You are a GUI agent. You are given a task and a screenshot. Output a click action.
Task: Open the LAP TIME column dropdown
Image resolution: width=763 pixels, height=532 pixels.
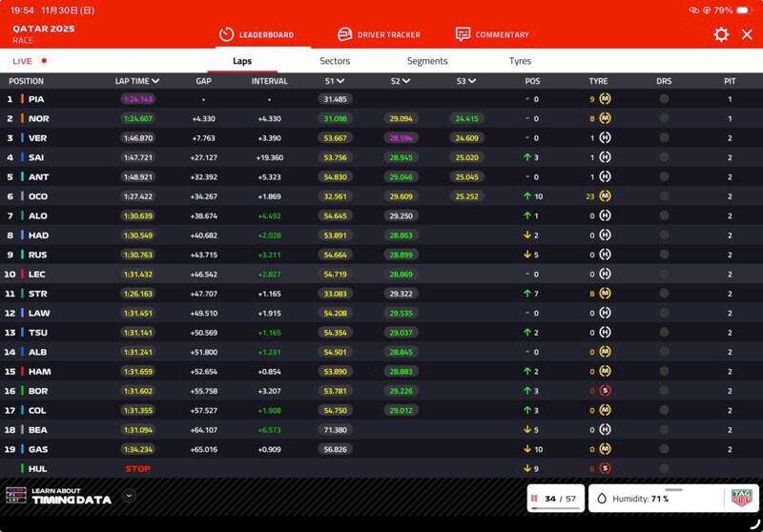tap(155, 81)
